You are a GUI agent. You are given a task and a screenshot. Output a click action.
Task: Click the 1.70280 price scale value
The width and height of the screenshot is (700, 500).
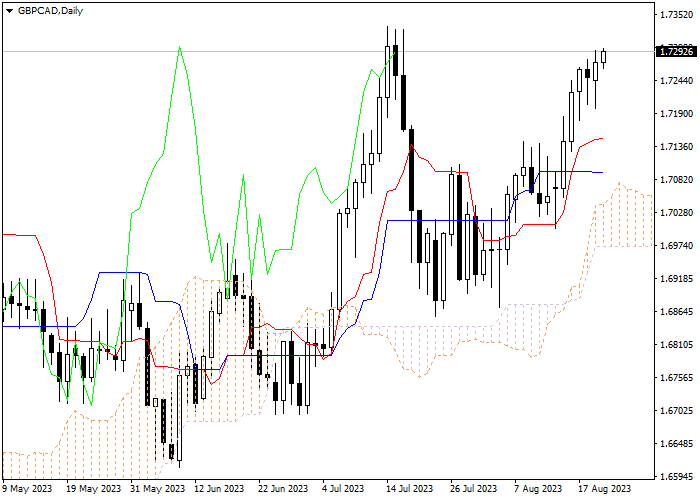pos(676,213)
